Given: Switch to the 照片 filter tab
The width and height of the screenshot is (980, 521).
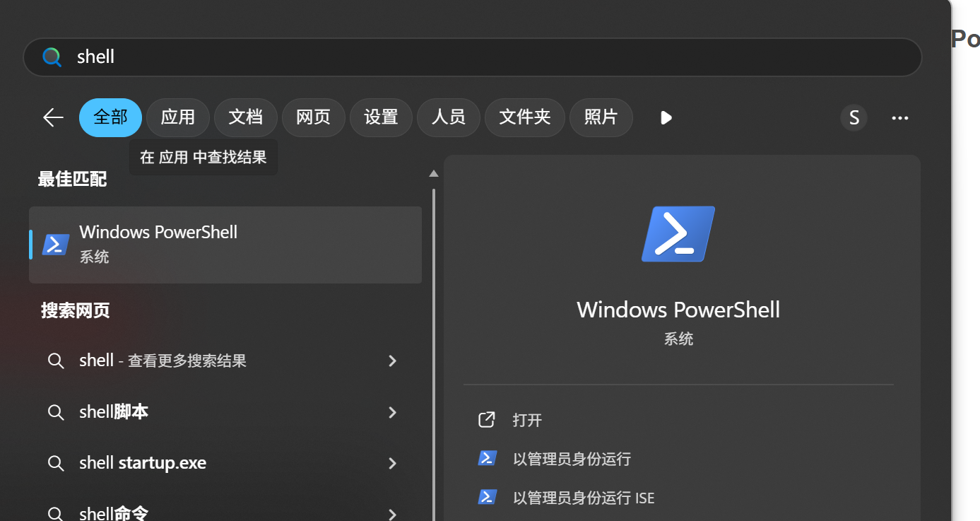Looking at the screenshot, I should coord(601,117).
